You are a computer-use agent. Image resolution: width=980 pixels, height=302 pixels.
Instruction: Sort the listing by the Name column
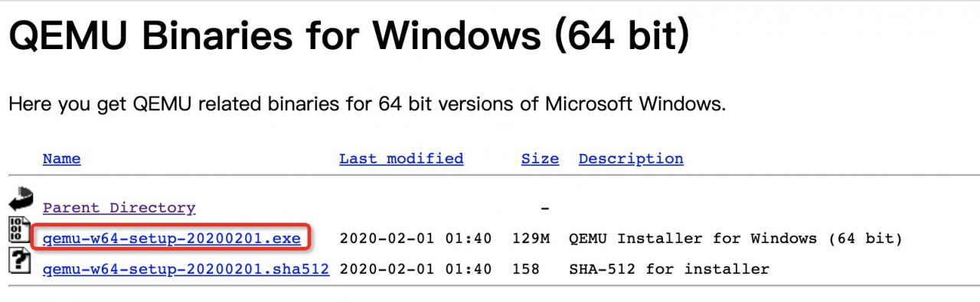(x=61, y=159)
